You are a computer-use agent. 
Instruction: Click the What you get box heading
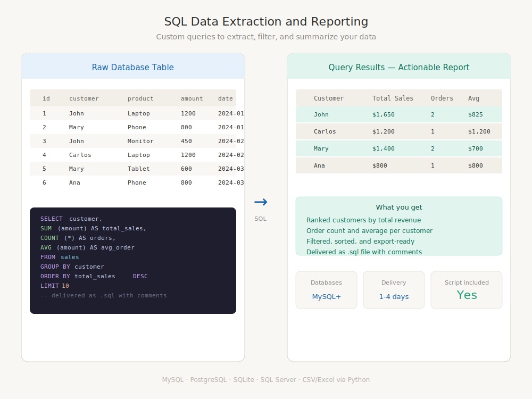398,207
